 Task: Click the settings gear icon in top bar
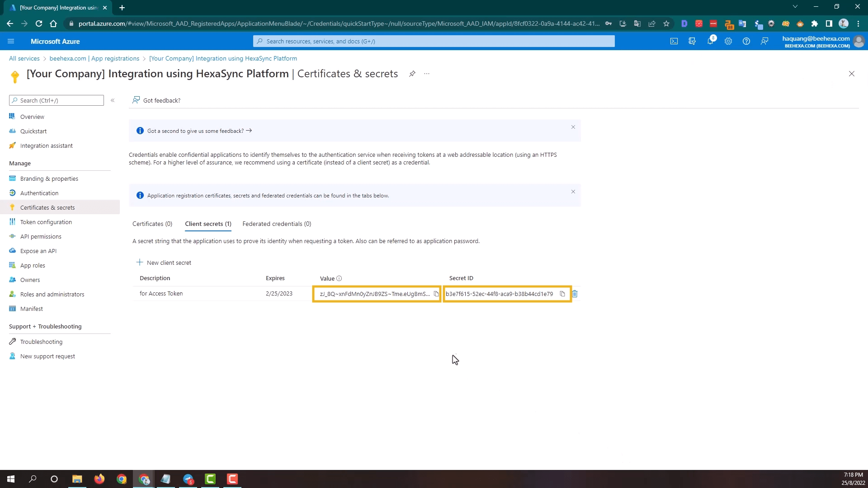coord(728,41)
